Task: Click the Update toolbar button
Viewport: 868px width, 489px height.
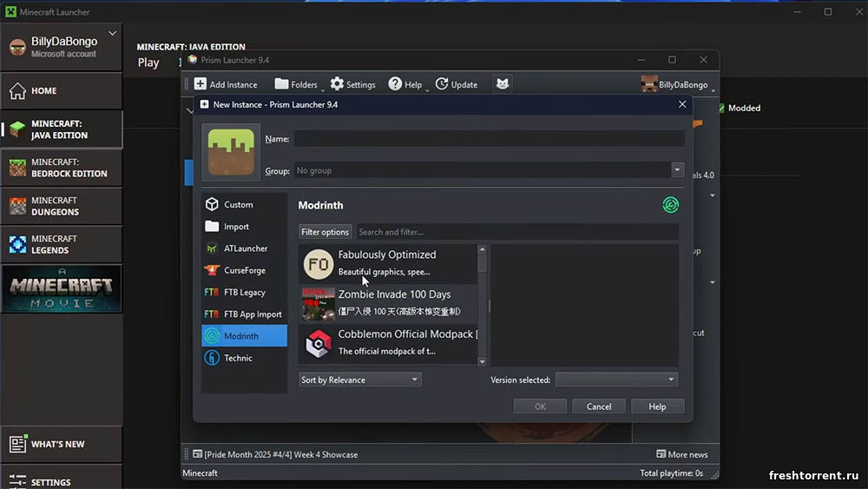Action: 457,84
